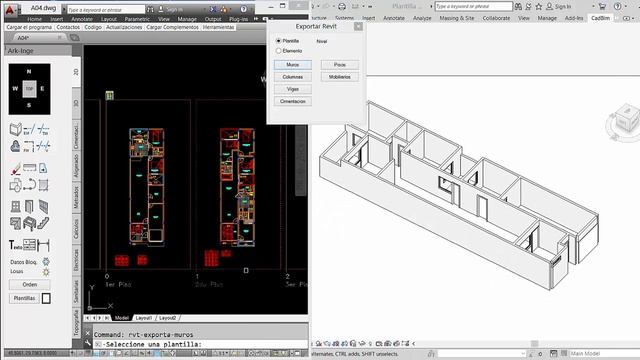Select the door tool in Ark-Inge palette
The width and height of the screenshot is (640, 360).
(29, 207)
